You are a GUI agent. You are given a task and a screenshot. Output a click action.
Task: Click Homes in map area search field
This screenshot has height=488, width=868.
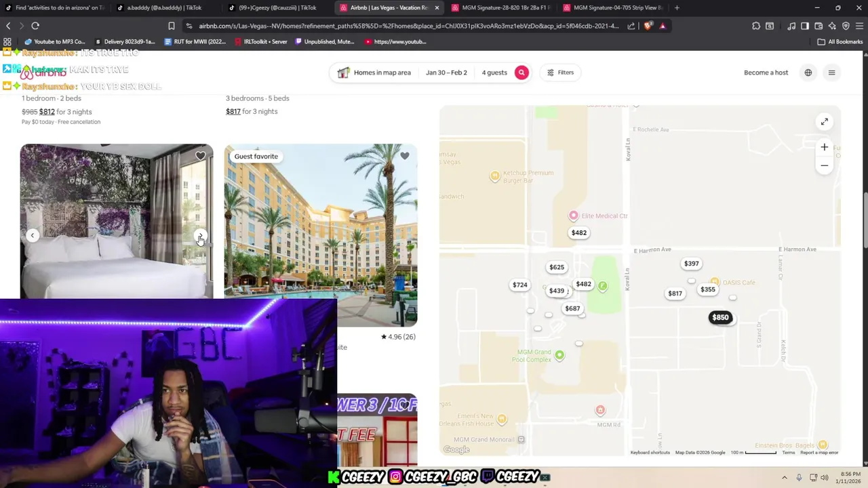375,73
